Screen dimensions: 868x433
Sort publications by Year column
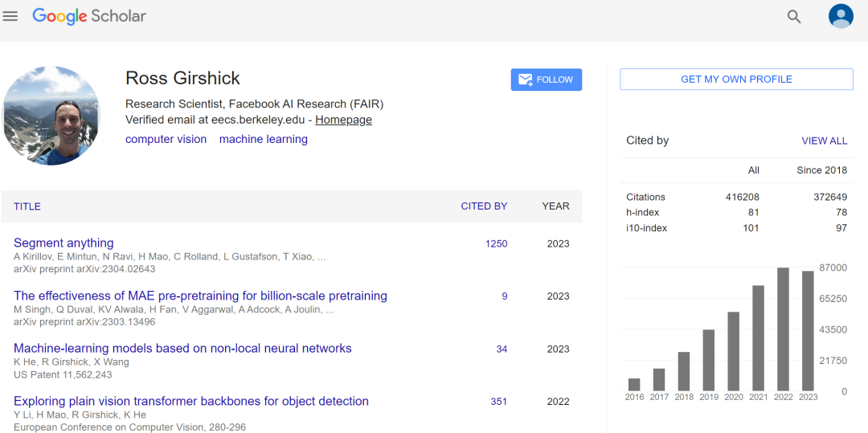tap(555, 206)
